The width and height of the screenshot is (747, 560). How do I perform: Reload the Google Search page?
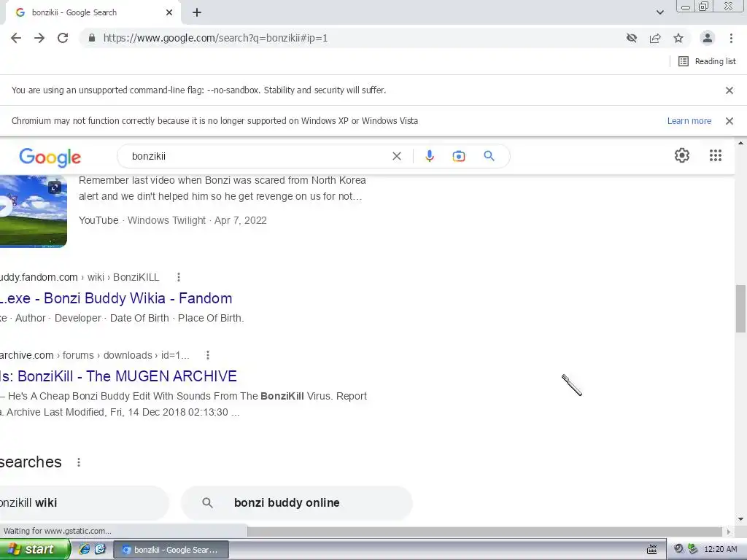tap(63, 38)
